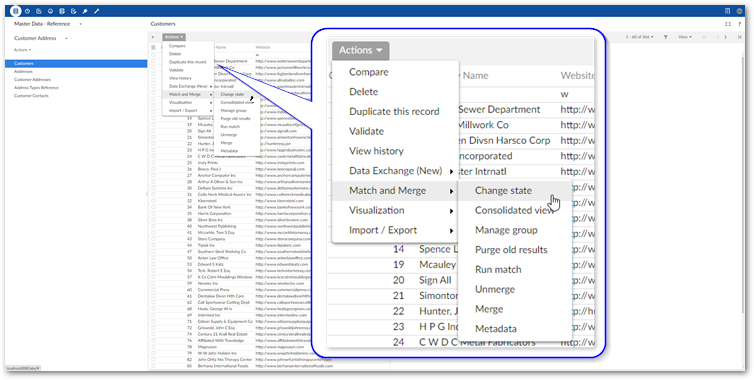The height and width of the screenshot is (380, 754).
Task: Tick the selection circle for Bank Of New York row
Action: 153,207
